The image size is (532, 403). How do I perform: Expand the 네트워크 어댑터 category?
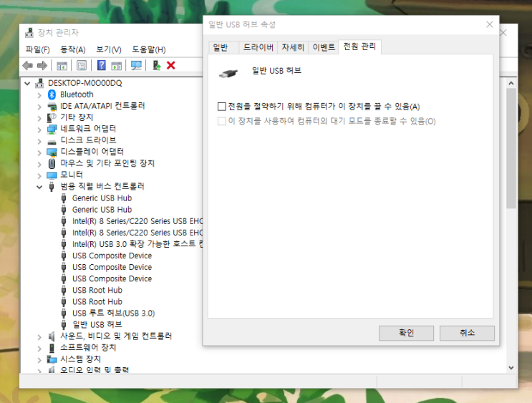[39, 130]
